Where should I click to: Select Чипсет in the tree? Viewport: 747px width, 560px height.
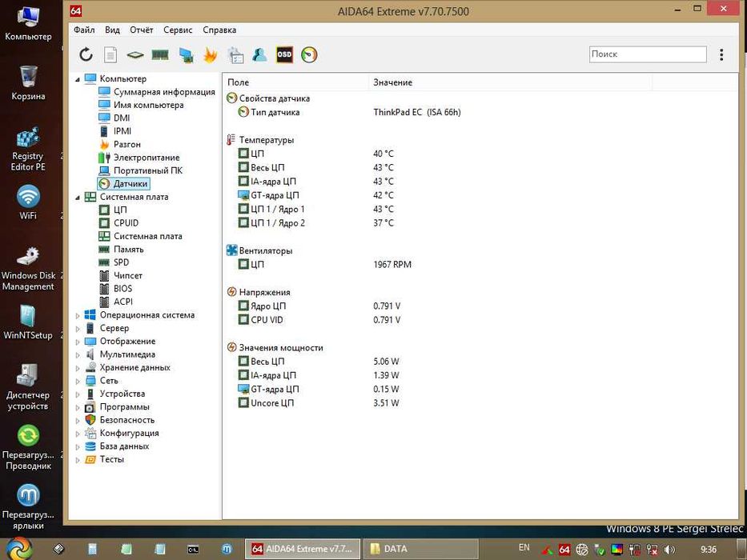pyautogui.click(x=127, y=275)
